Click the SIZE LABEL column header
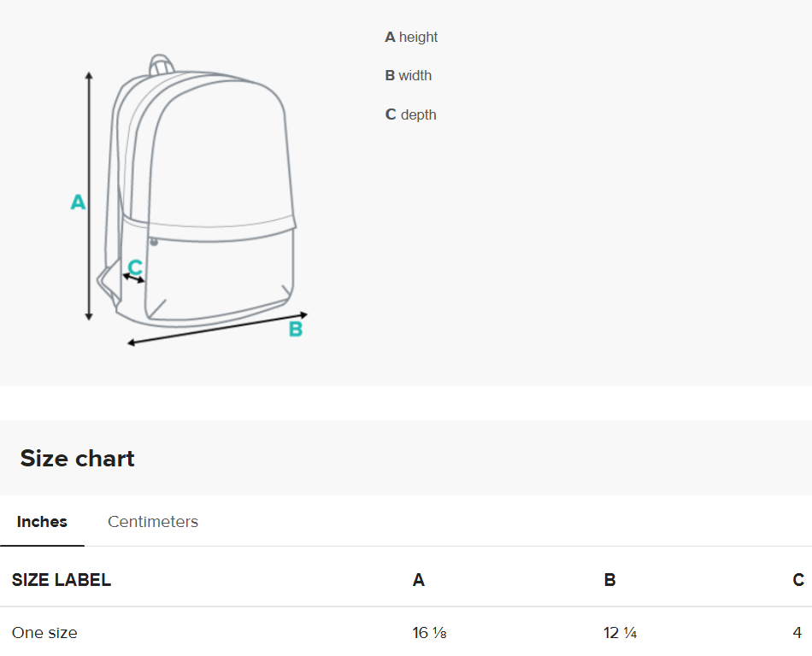812x656 pixels. (x=62, y=580)
